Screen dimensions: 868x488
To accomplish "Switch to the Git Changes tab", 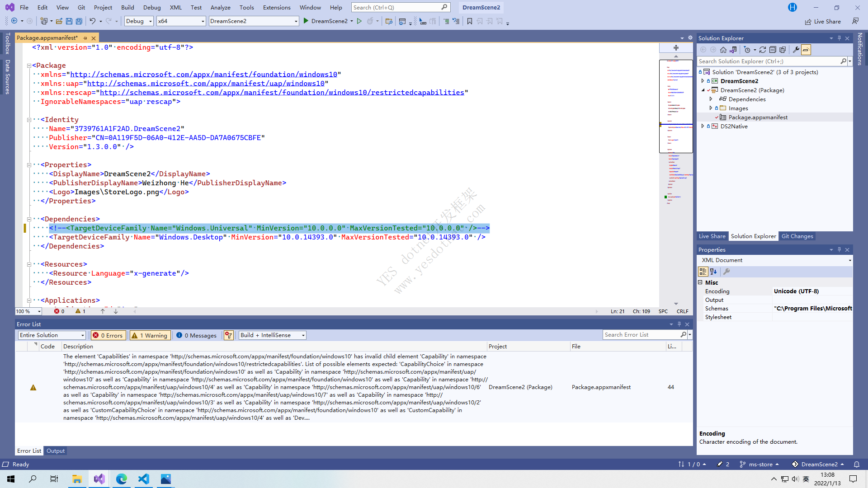I will click(x=797, y=236).
